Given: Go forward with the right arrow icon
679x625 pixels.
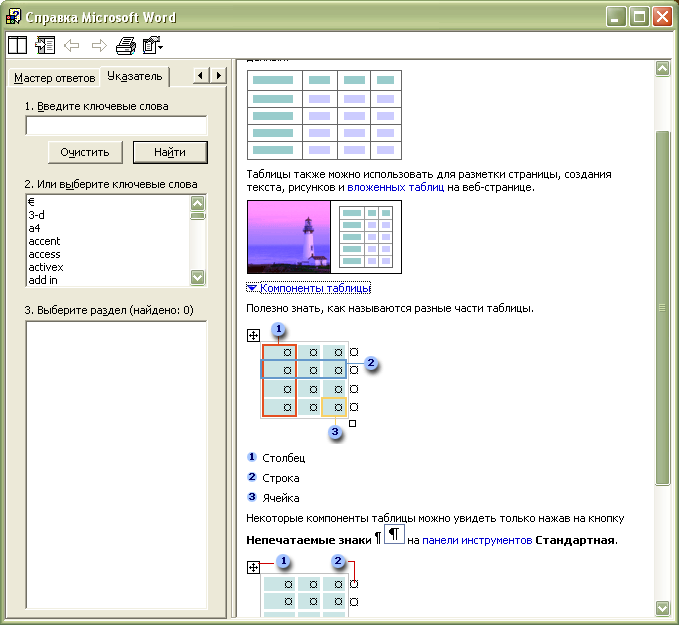Looking at the screenshot, I should coord(99,45).
